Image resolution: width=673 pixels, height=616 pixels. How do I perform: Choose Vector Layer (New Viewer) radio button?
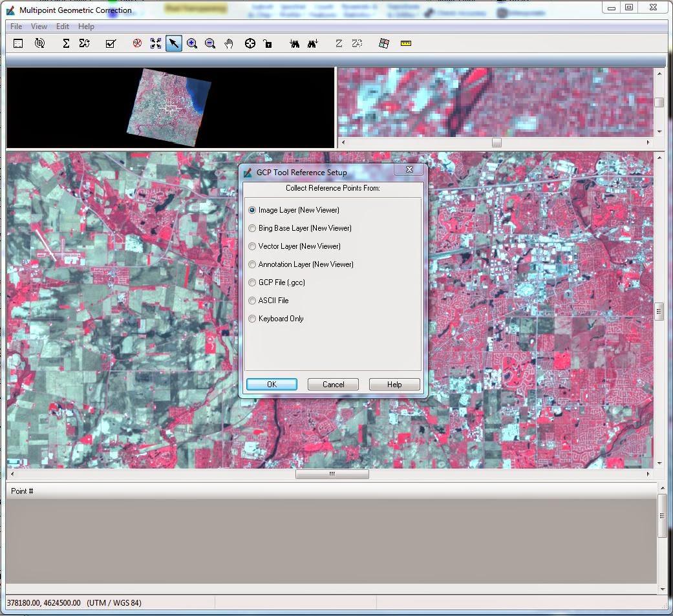click(x=252, y=246)
